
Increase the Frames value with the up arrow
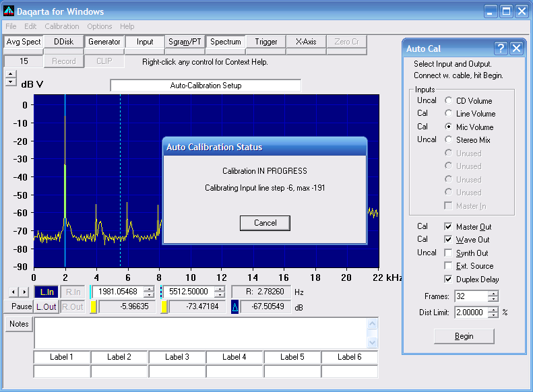click(493, 293)
